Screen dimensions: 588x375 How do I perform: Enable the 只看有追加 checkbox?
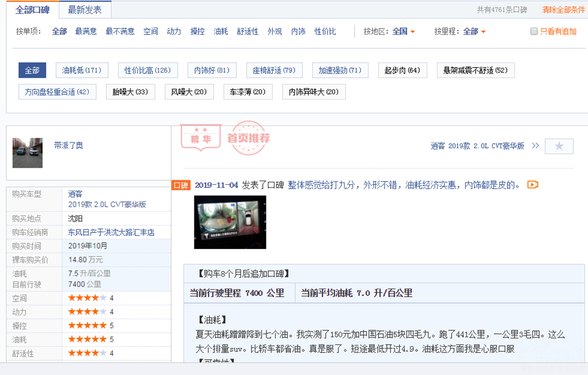pyautogui.click(x=534, y=32)
